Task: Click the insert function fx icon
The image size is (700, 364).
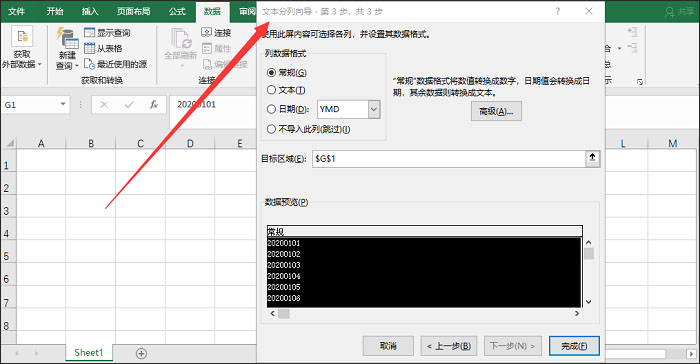Action: click(x=154, y=105)
